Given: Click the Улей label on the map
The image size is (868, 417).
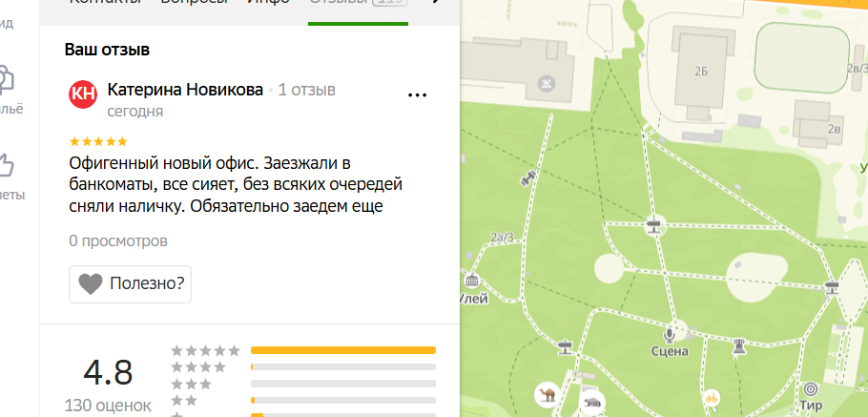Looking at the screenshot, I should (x=474, y=299).
